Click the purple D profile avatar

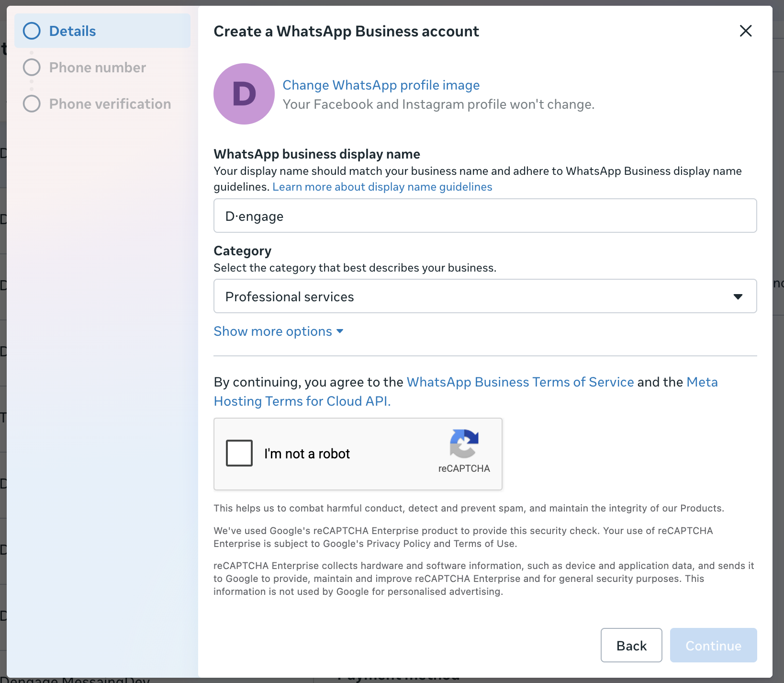coord(244,94)
